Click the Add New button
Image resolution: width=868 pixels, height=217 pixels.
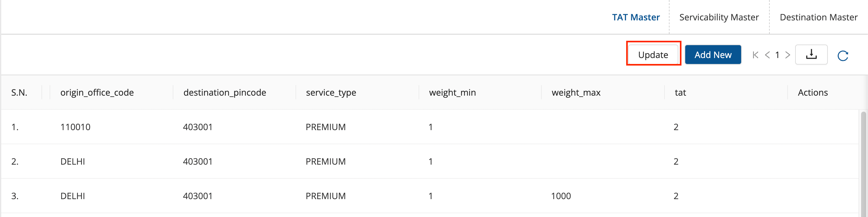tap(713, 55)
